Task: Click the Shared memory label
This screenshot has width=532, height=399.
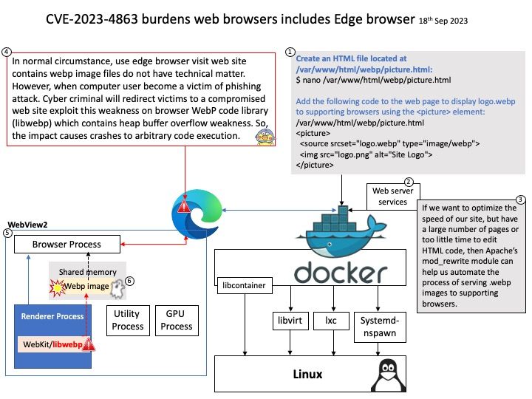Action: tap(87, 272)
